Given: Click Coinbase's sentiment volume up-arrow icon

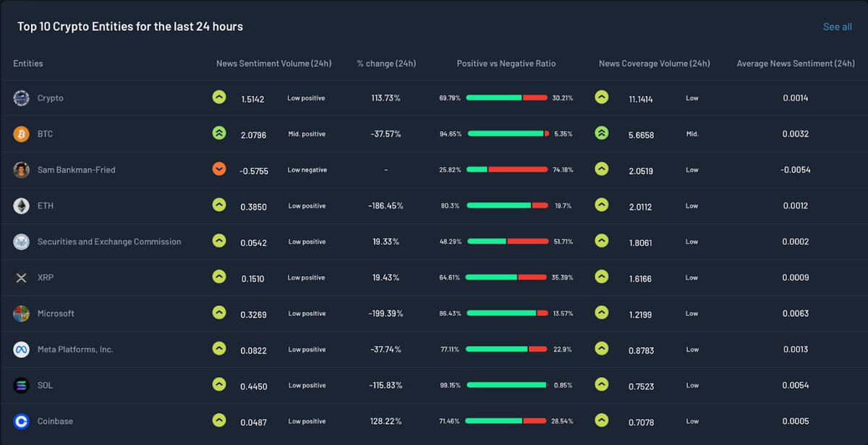Looking at the screenshot, I should click(x=219, y=420).
